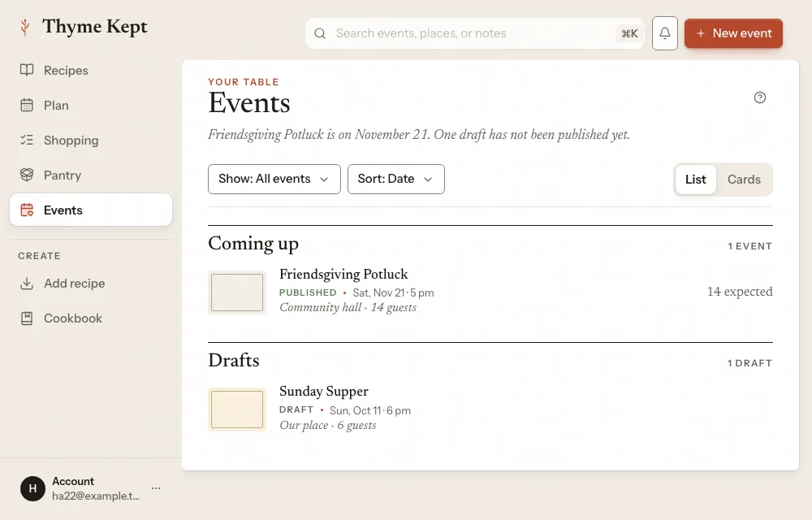812x520 pixels.
Task: Click the "1 DRAFT" count label
Action: pyautogui.click(x=749, y=363)
